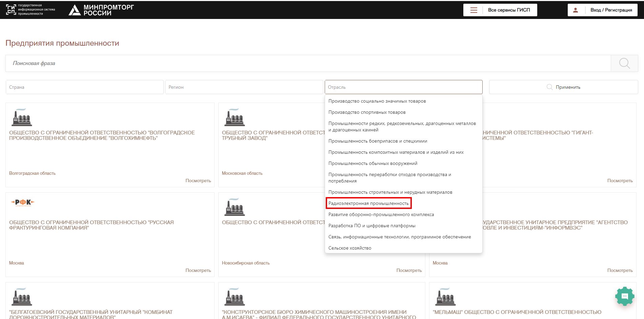Select Производство социально значимых товаров
This screenshot has width=644, height=319.
tap(403, 101)
